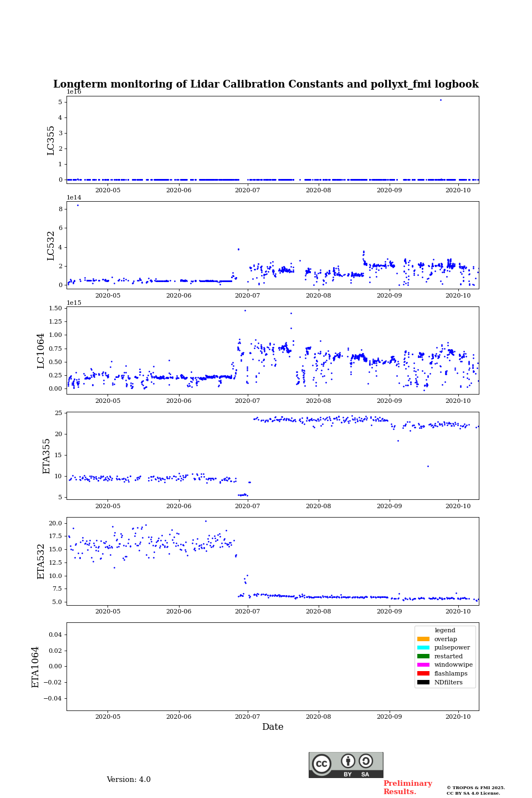Click the red flashlamps legend swatch

pos(423,673)
